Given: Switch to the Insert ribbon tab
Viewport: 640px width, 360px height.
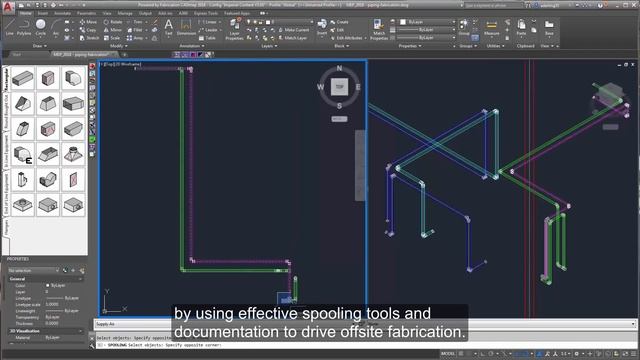Looking at the screenshot, I should coord(43,13).
